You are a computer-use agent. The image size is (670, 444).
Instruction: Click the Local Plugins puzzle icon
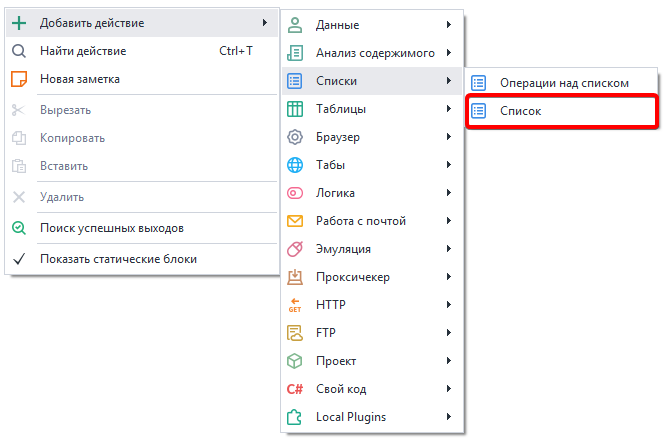(295, 417)
